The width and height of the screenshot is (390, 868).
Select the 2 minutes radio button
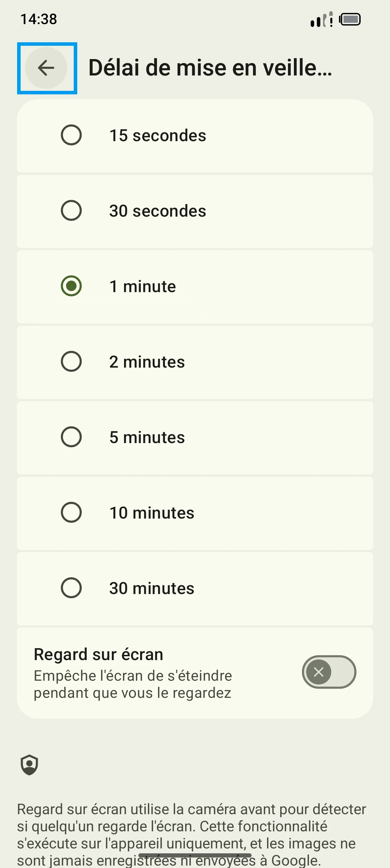(71, 361)
